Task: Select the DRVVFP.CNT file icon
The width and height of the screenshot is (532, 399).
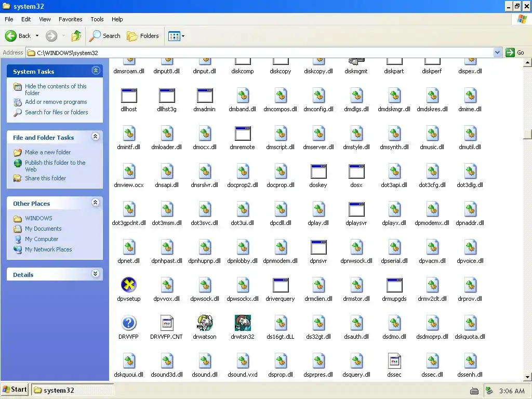Action: pyautogui.click(x=167, y=323)
